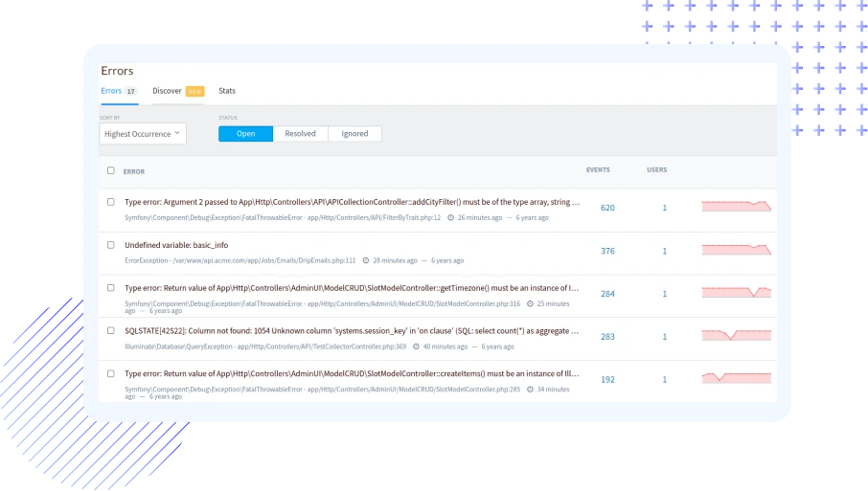Click the DripEmails.php:111 file path text
The height and width of the screenshot is (491, 868).
click(x=264, y=260)
